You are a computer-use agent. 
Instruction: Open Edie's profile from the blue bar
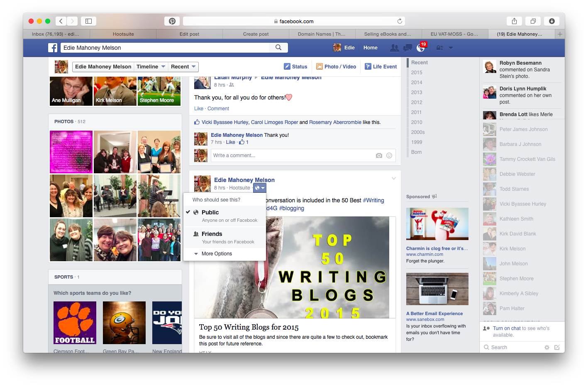click(344, 48)
